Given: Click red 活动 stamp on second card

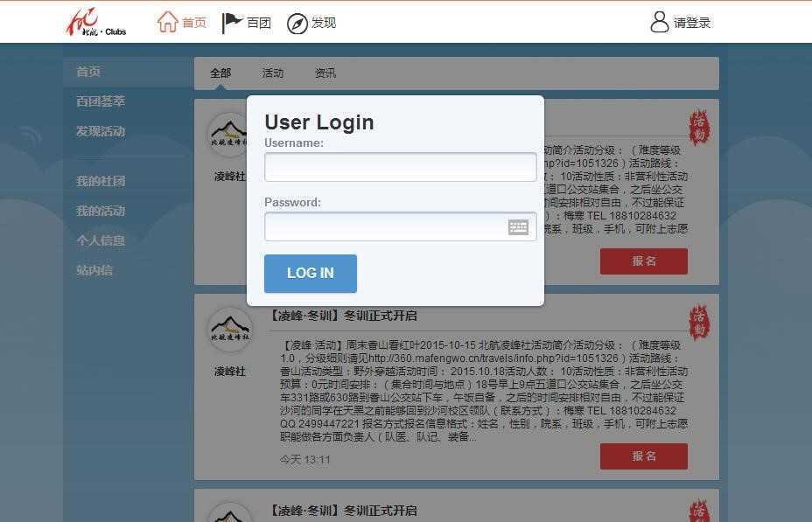Looking at the screenshot, I should pyautogui.click(x=699, y=323).
